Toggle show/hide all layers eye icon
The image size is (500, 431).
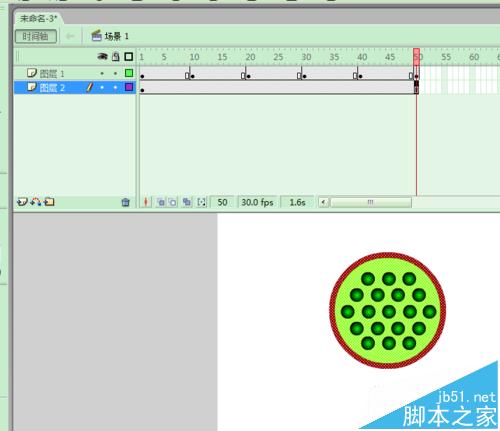coord(102,57)
